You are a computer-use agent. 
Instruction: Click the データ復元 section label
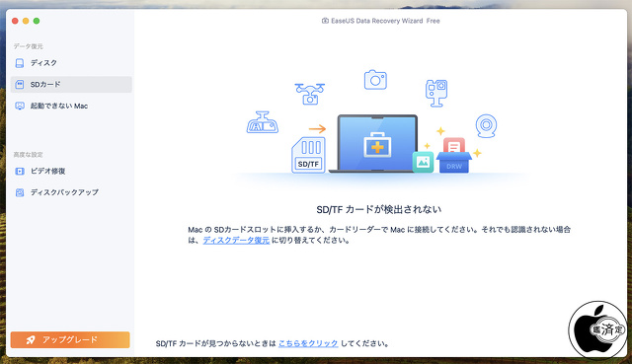pos(29,46)
